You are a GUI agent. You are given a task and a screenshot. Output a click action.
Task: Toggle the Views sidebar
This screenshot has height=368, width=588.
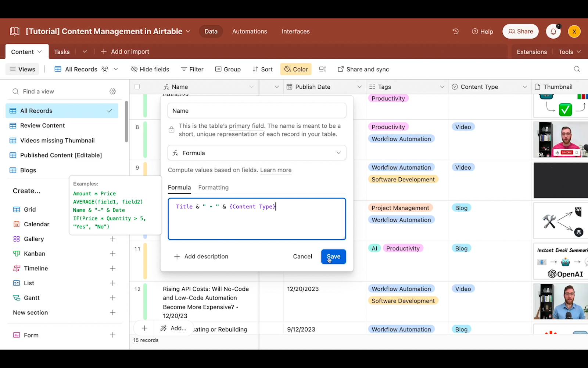22,69
